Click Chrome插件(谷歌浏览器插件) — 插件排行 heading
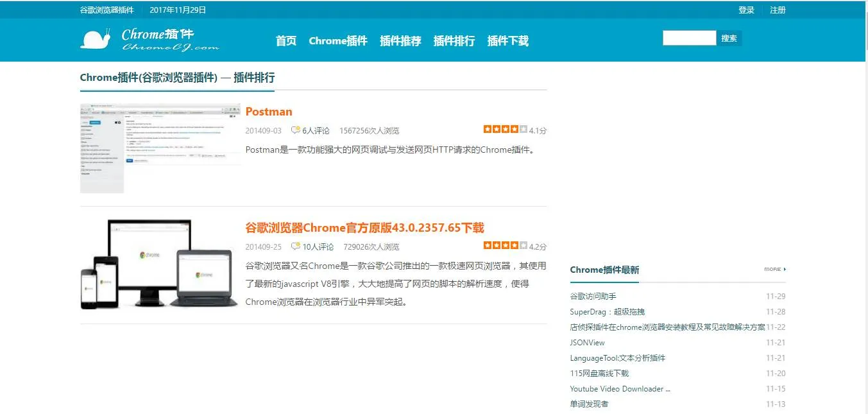 (x=177, y=78)
